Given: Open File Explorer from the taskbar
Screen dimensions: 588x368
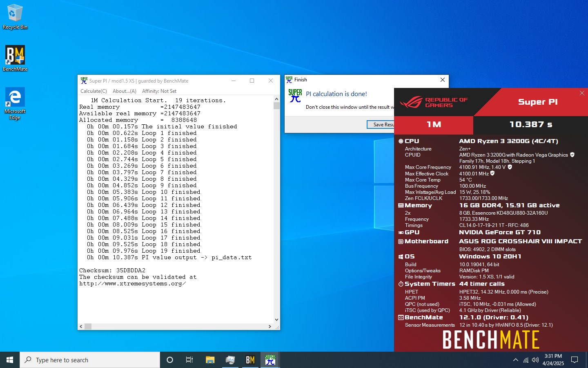Looking at the screenshot, I should (210, 360).
